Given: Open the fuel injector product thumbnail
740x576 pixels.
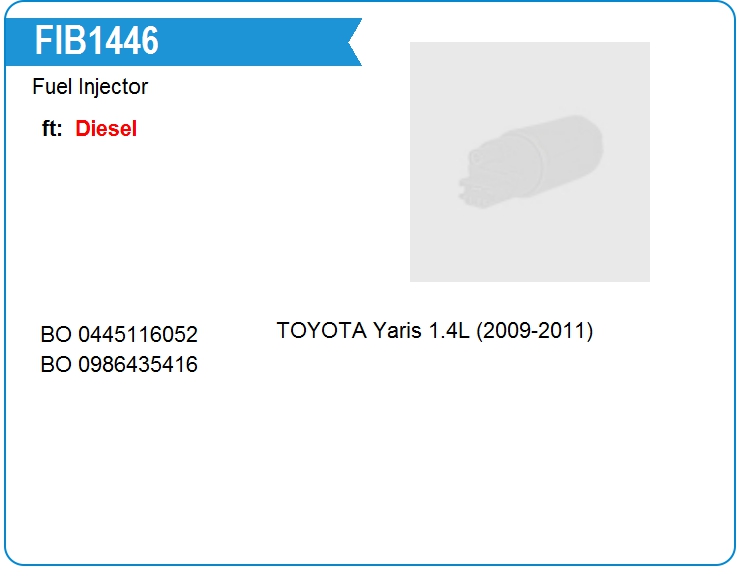Looking at the screenshot, I should point(530,162).
